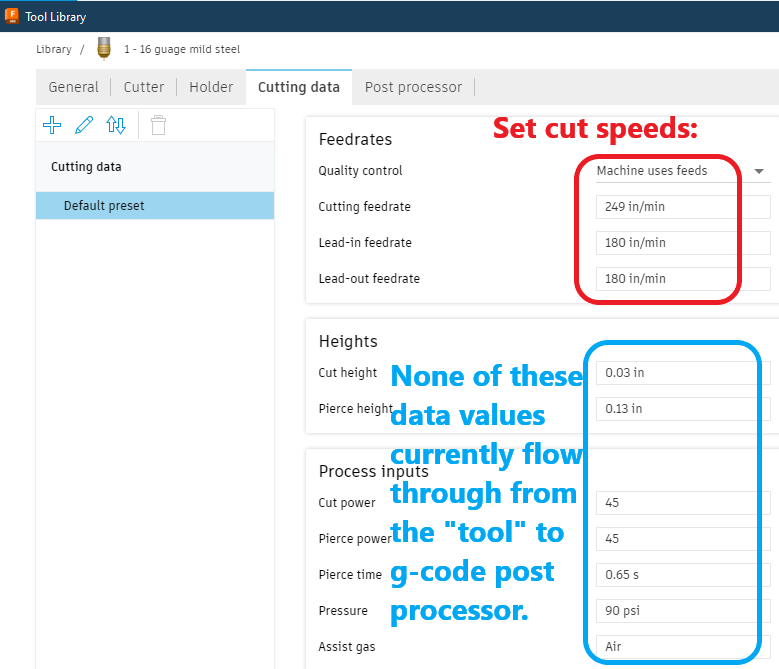Click the Lead-out feedrate input
Viewport: 779px width, 669px height.
tap(682, 279)
